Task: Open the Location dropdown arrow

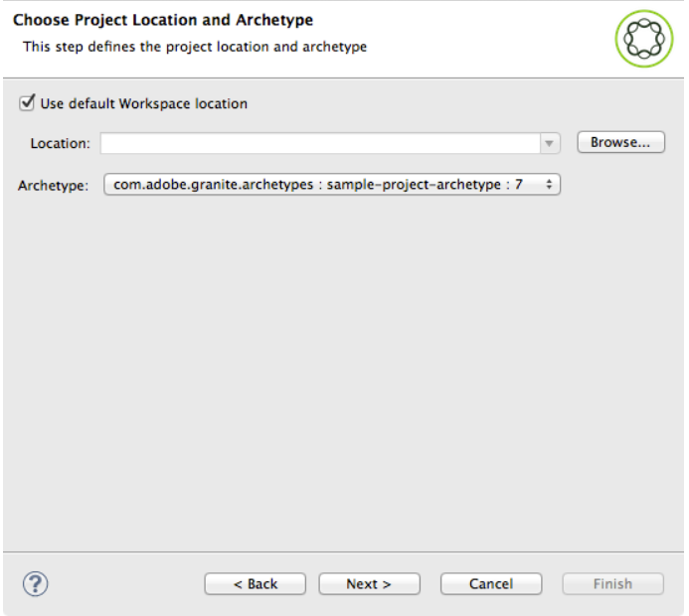Action: (x=549, y=143)
